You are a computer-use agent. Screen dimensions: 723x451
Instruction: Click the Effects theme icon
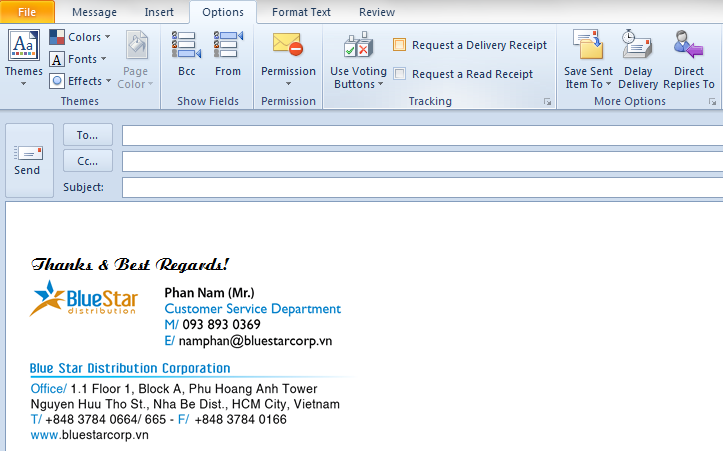(x=57, y=81)
